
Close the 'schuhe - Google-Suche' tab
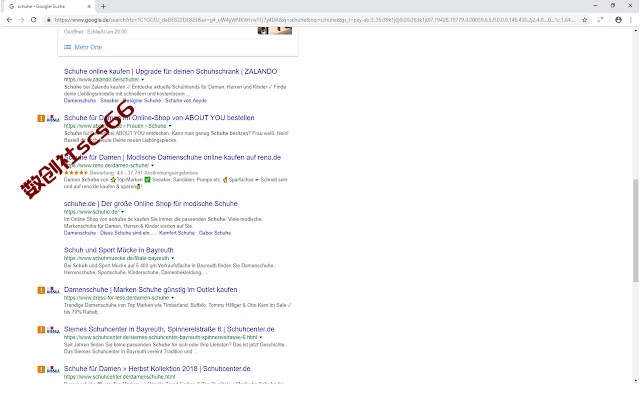[x=89, y=6]
